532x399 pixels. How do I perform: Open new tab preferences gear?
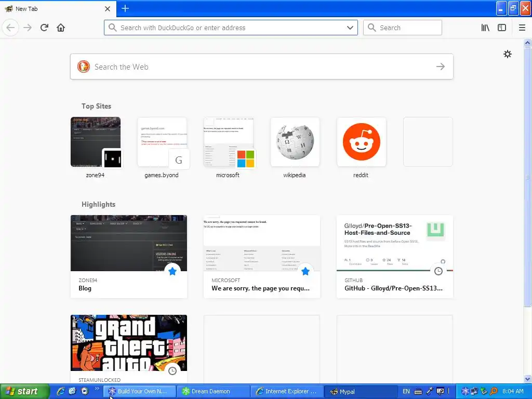tap(507, 54)
